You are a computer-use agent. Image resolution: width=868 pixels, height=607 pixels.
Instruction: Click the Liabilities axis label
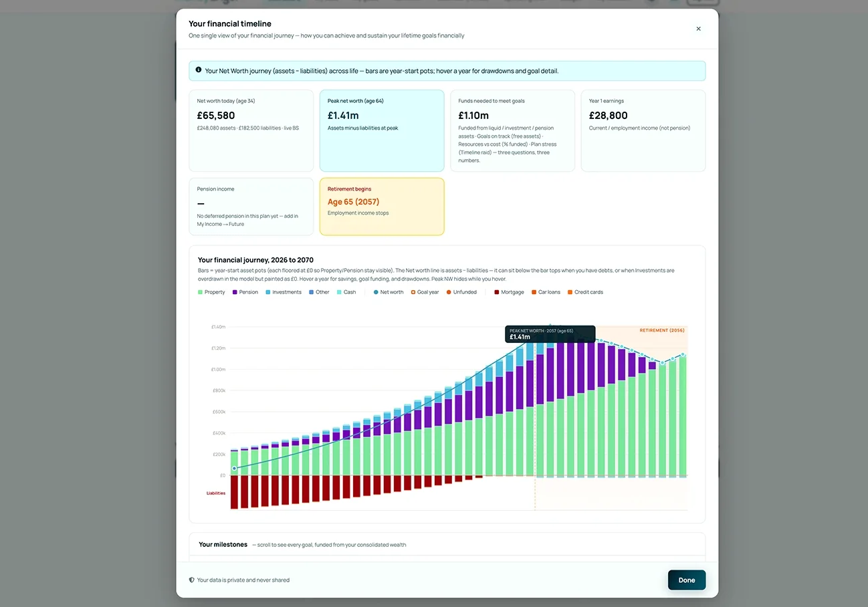(x=216, y=493)
